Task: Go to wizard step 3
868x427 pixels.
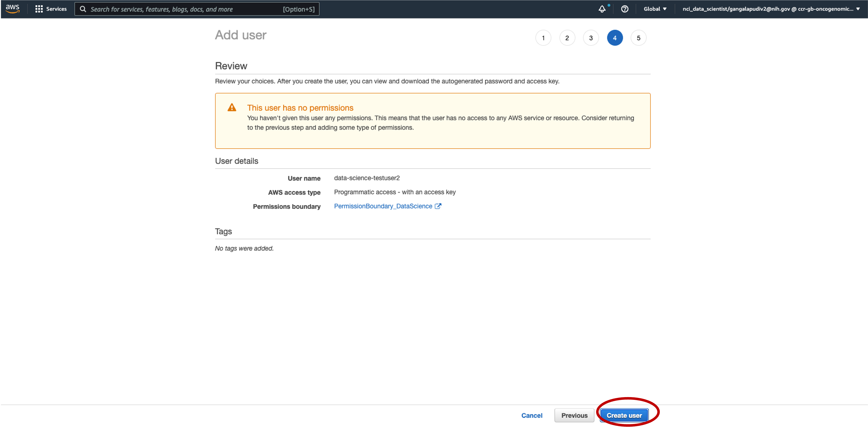Action: [591, 38]
